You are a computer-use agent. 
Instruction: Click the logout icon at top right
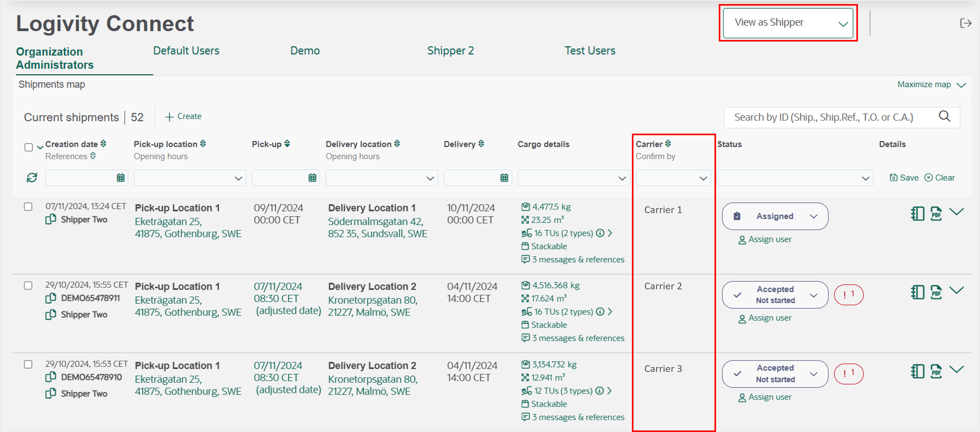pyautogui.click(x=966, y=23)
